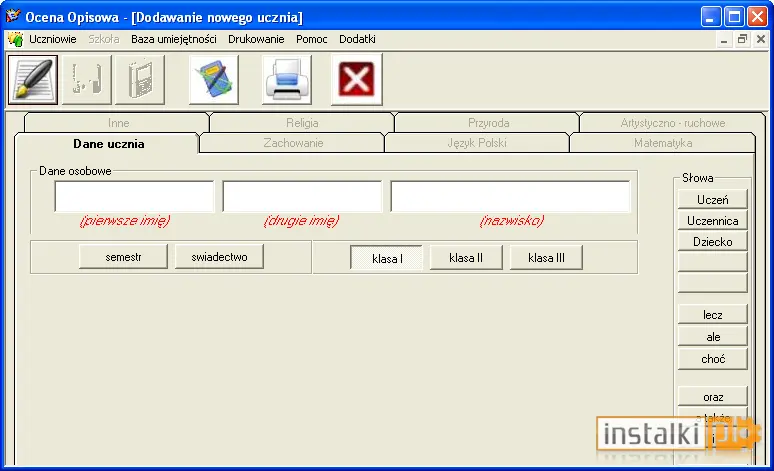
Task: Open the Baza umiejętności menu
Action: point(174,39)
